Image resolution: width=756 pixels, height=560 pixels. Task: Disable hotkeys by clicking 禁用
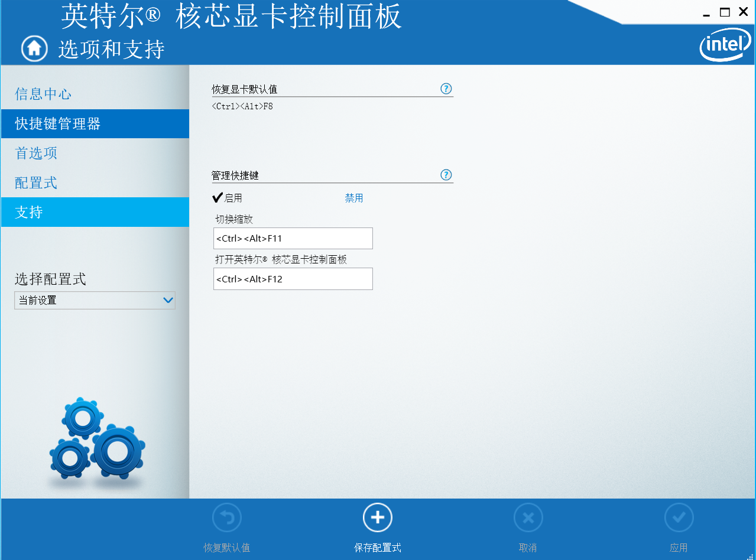click(353, 197)
